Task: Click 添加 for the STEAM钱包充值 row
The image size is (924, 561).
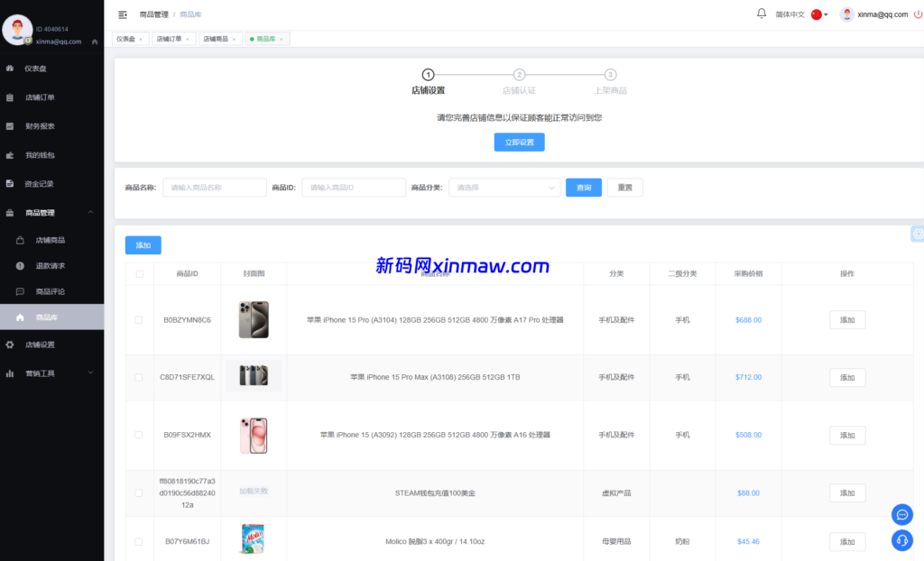Action: 847,493
